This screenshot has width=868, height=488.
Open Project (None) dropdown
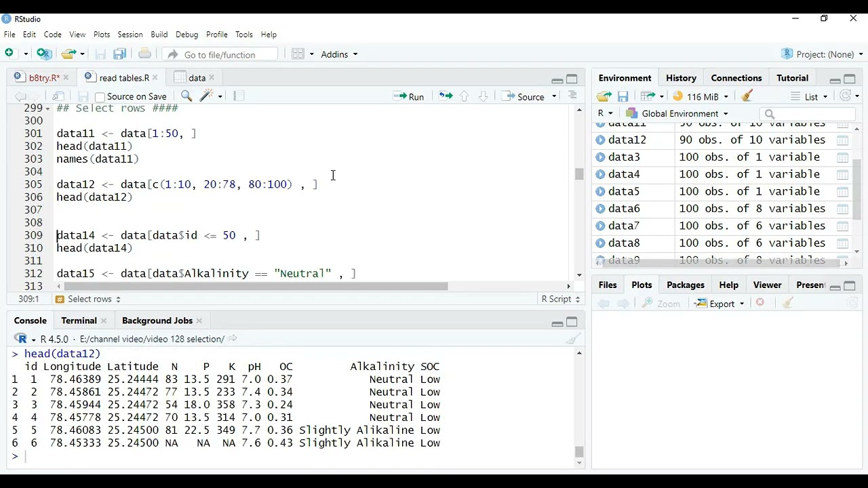pos(823,54)
